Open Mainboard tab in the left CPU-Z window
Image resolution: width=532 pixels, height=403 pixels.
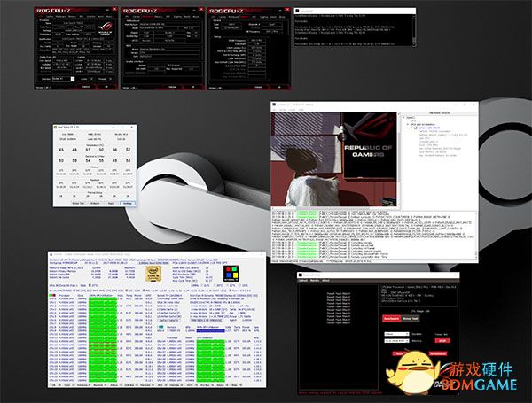(x=60, y=17)
